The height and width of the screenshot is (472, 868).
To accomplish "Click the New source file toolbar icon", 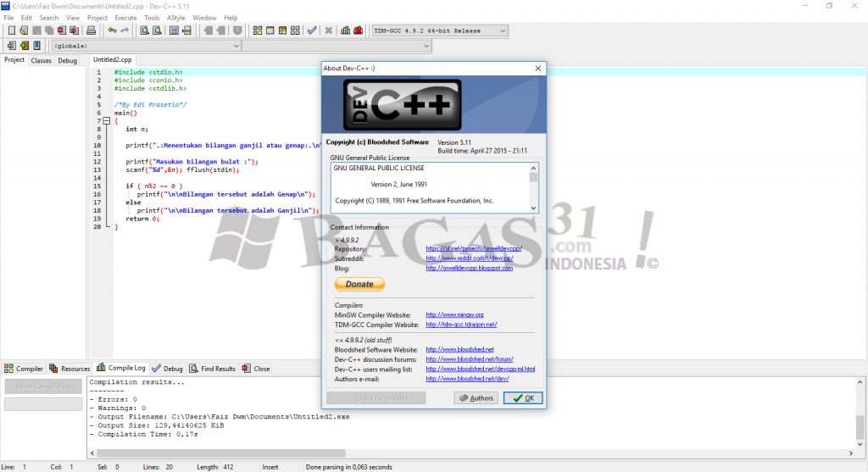I will (x=11, y=31).
